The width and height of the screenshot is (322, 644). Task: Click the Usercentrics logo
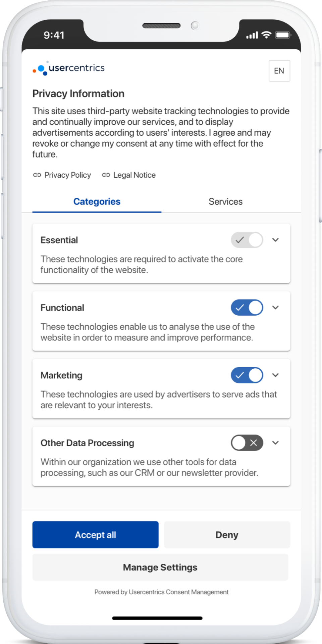point(68,68)
